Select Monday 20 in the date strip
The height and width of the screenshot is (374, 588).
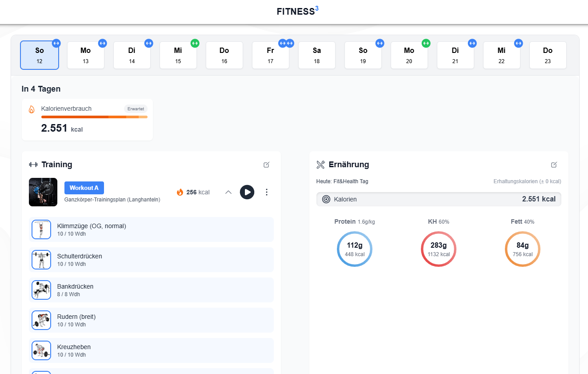tap(409, 56)
